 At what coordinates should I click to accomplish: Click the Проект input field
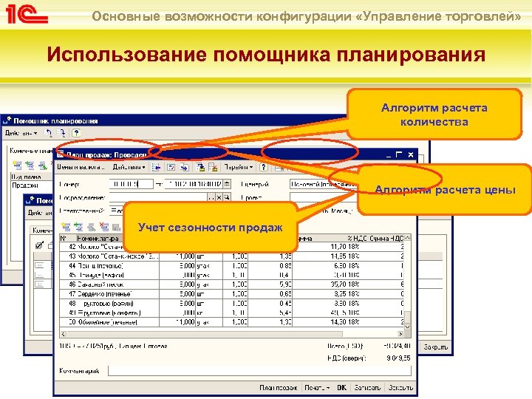click(324, 197)
